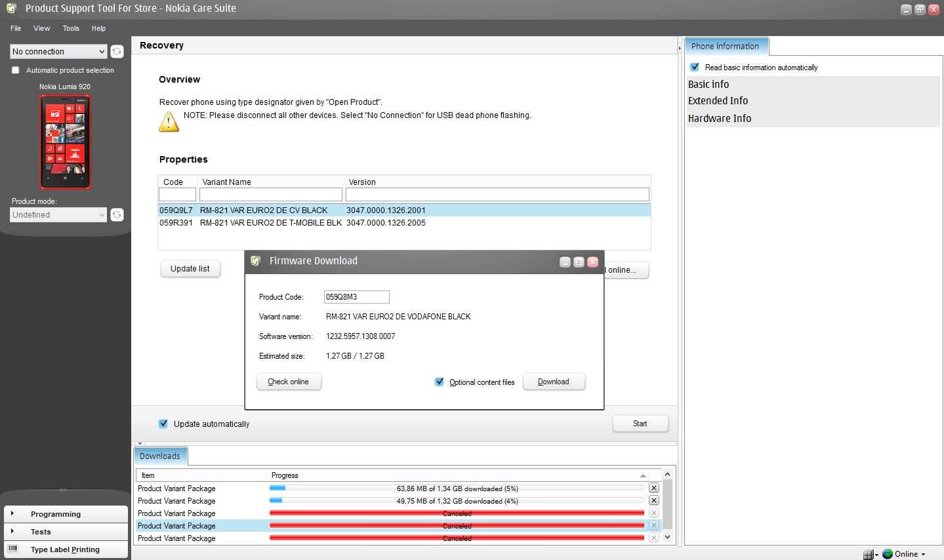Expand Extended Info section

point(813,101)
